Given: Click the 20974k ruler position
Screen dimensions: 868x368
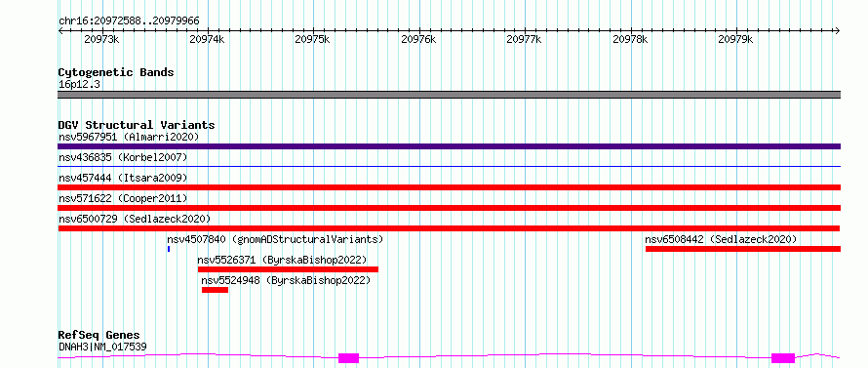Looking at the screenshot, I should (208, 39).
